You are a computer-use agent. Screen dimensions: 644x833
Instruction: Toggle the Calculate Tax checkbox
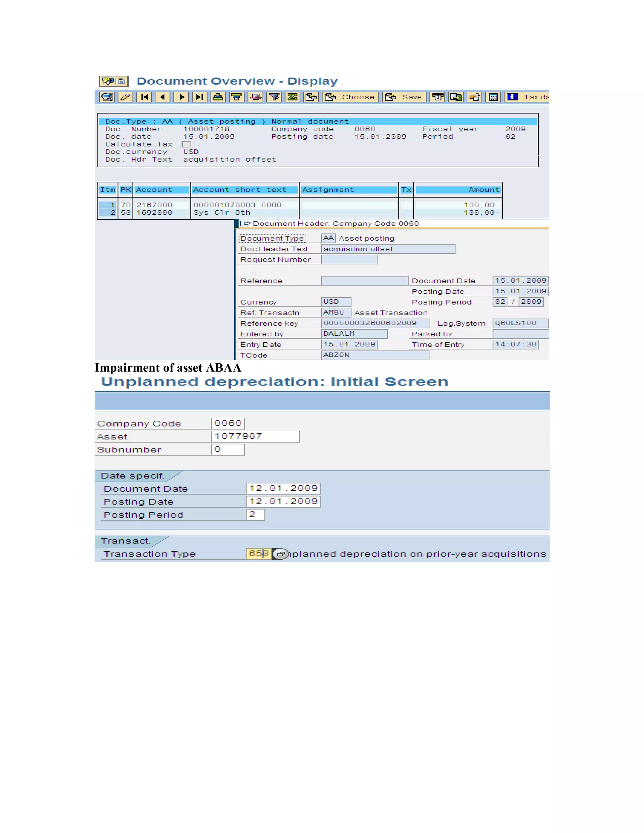coord(186,144)
